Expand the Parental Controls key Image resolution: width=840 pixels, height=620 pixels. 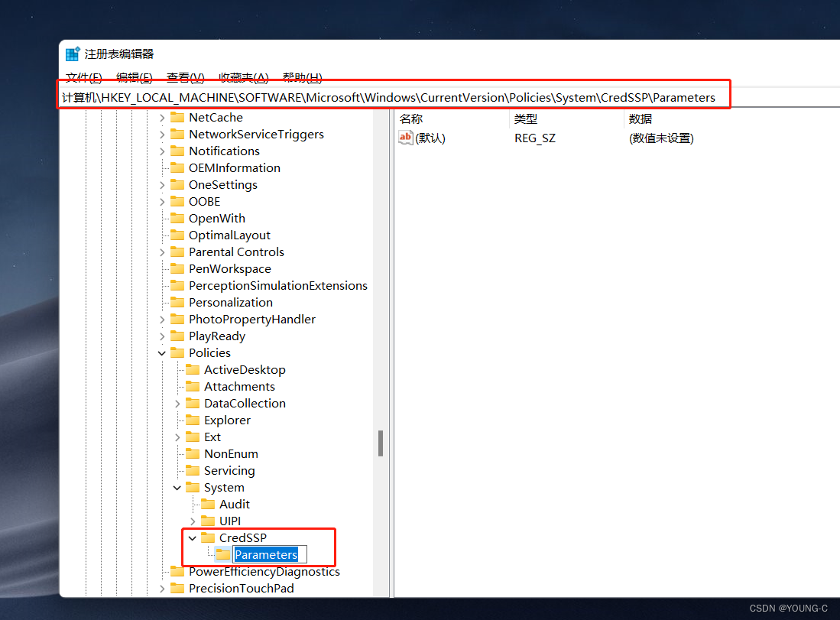(x=162, y=252)
